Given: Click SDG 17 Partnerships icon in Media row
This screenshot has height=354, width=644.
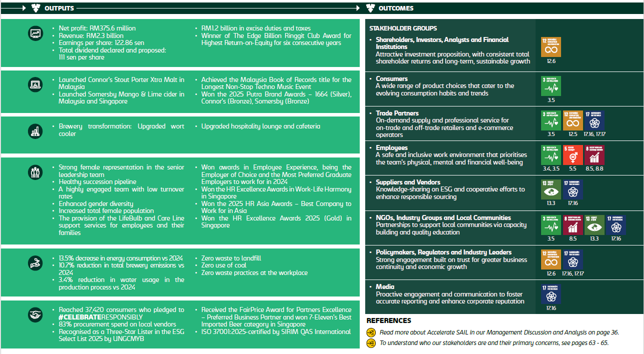Looking at the screenshot, I should pos(551,294).
